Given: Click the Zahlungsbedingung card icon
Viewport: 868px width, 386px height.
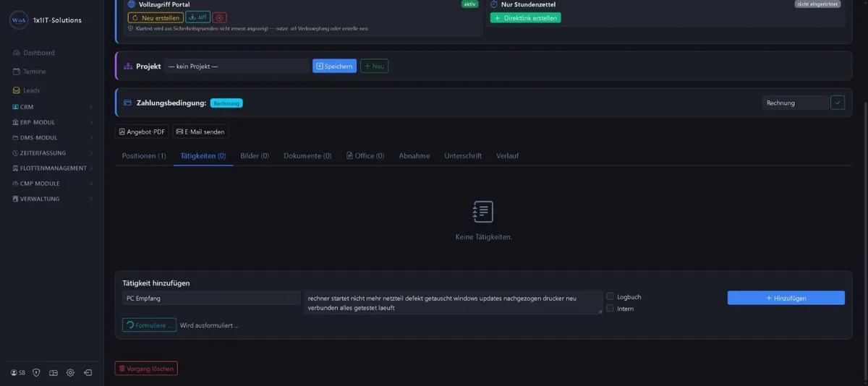Looking at the screenshot, I should 128,103.
